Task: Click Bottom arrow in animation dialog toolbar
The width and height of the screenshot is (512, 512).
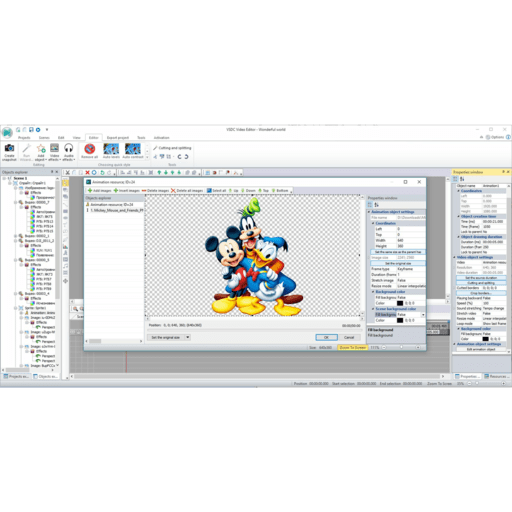Action: 280,191
